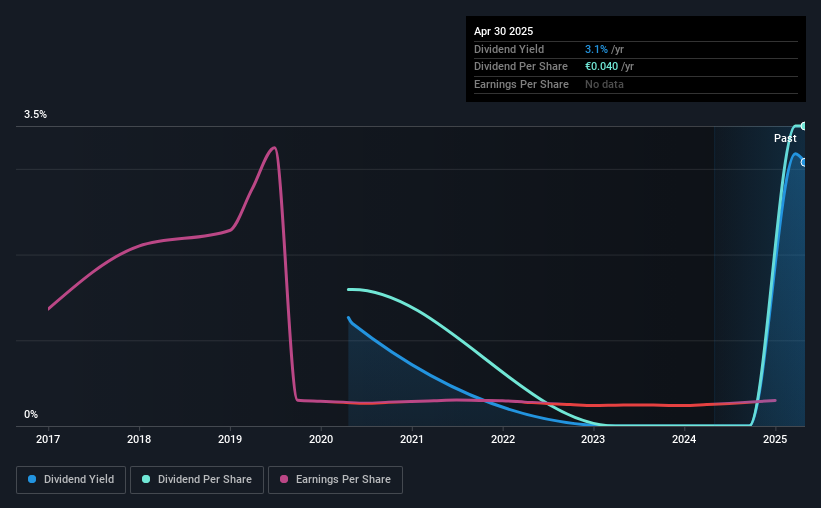The width and height of the screenshot is (821, 508).
Task: Select the 2020 label on the x-axis
Action: pos(321,439)
